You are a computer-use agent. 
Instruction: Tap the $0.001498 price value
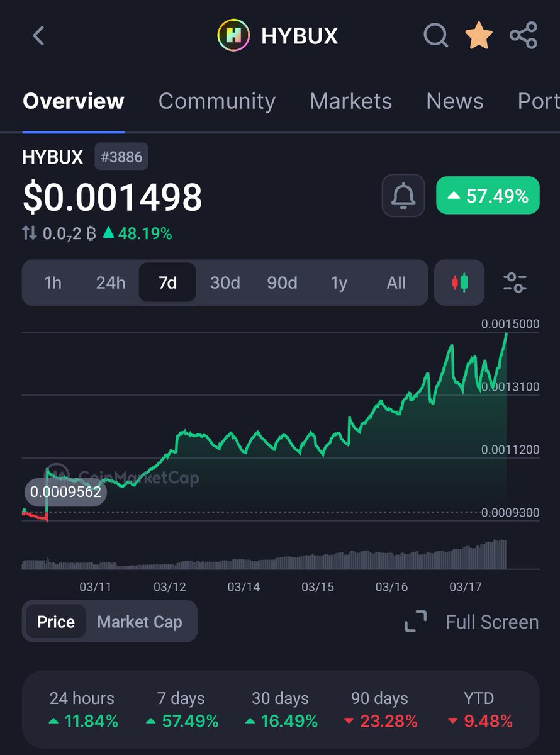(x=113, y=197)
